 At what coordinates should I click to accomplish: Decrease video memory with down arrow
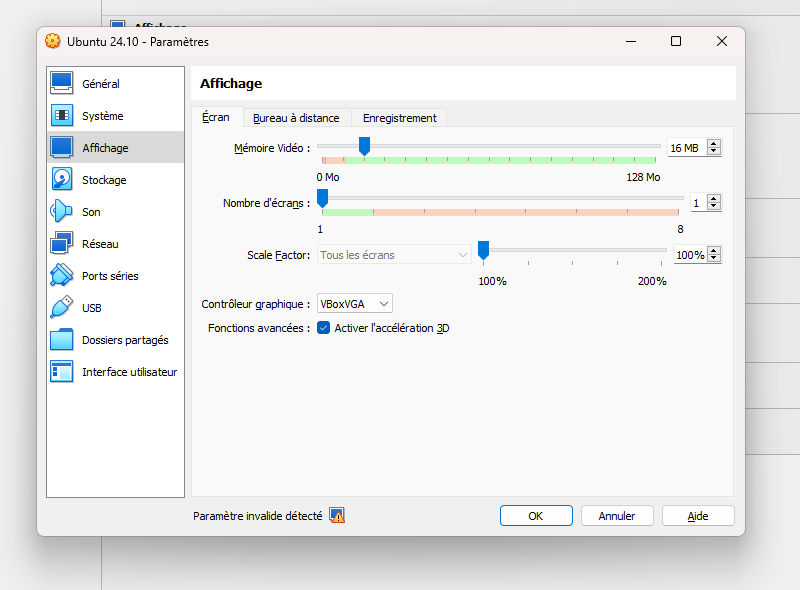click(x=714, y=151)
